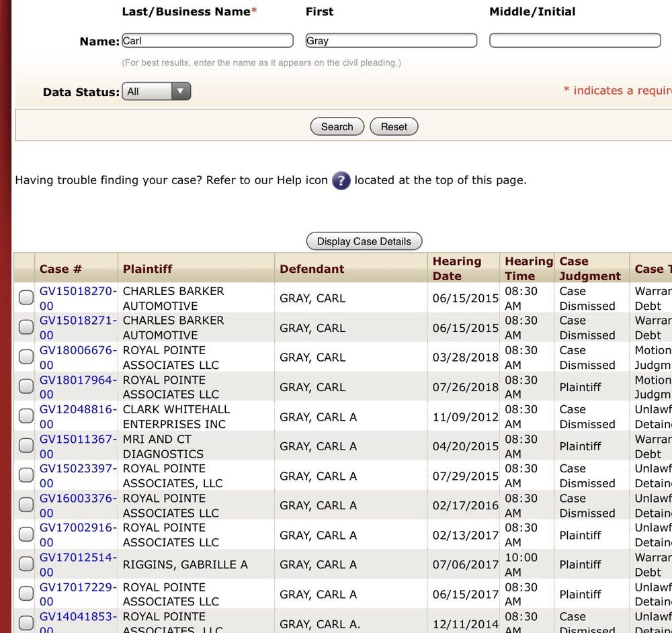Click the Display Case Details button

tap(364, 241)
